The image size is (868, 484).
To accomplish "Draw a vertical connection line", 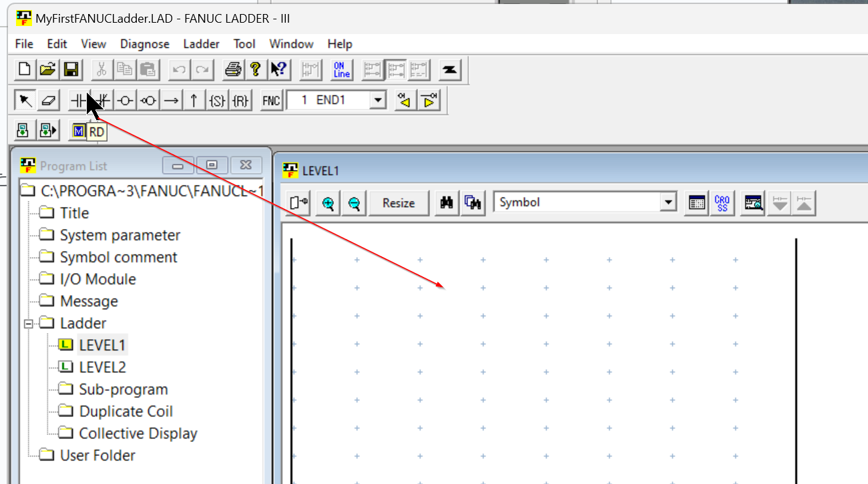I will tap(194, 100).
